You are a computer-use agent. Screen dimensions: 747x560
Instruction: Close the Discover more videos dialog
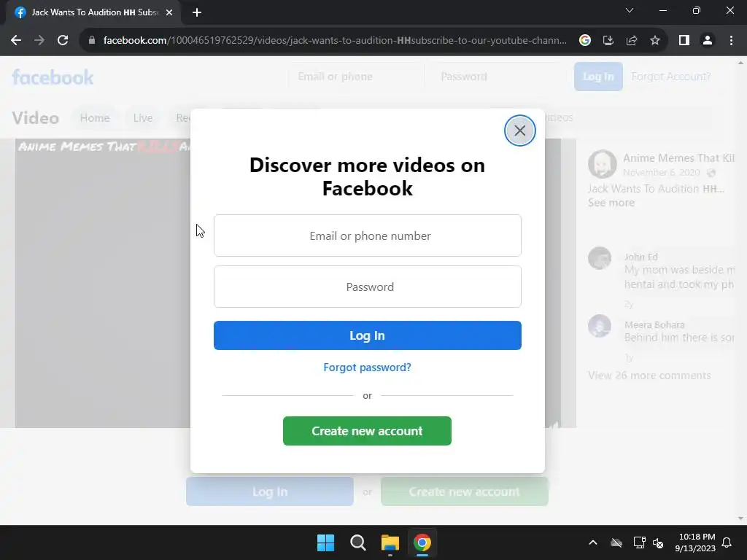coord(519,131)
